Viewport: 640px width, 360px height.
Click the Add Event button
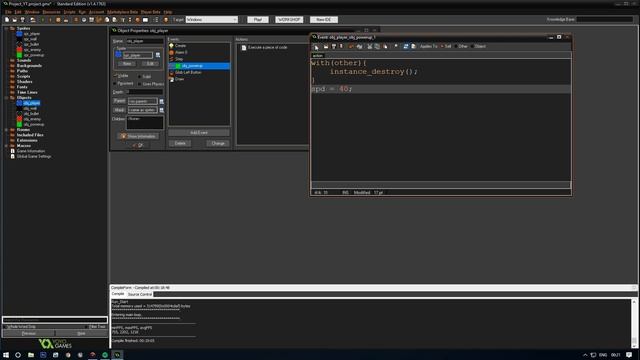click(199, 133)
